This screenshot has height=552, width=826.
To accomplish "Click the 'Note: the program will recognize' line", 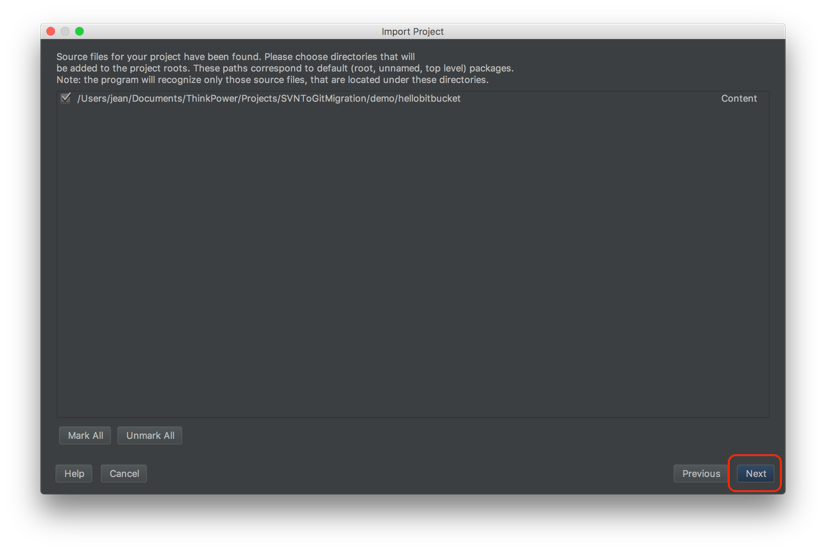I will (272, 80).
